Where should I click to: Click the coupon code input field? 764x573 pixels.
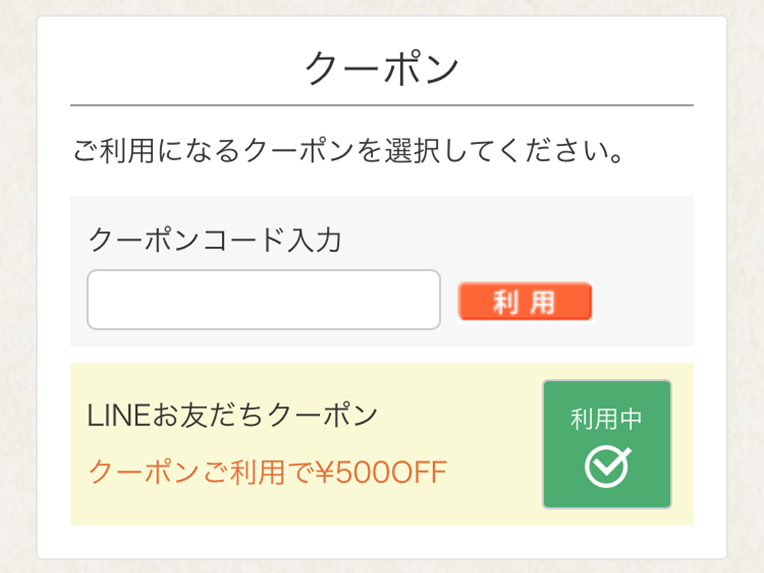(263, 299)
